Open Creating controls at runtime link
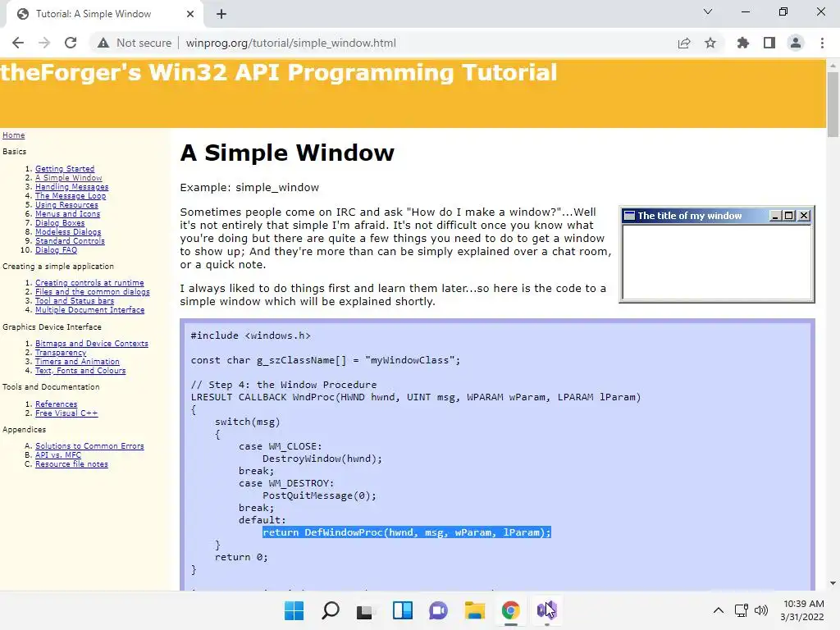This screenshot has width=840, height=630. 89,283
